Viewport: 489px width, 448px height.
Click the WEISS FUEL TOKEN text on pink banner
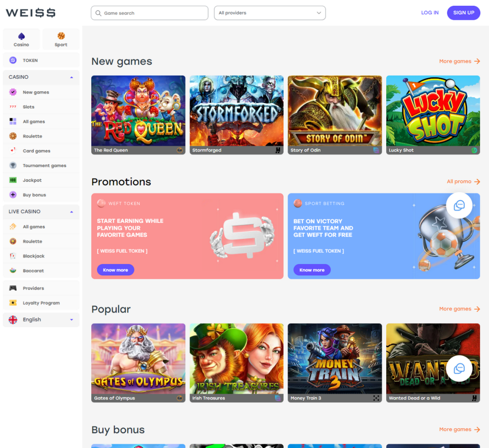(x=122, y=251)
